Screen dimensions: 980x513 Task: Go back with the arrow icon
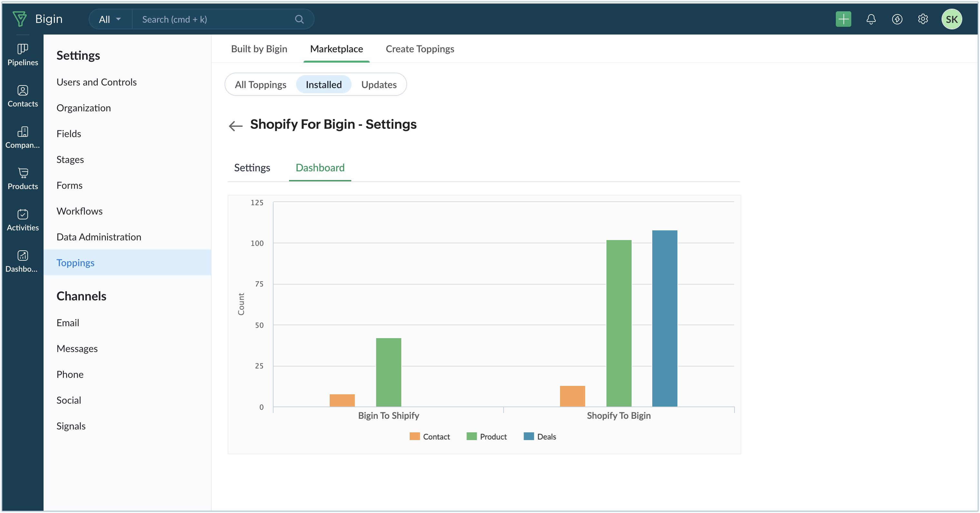click(x=235, y=126)
